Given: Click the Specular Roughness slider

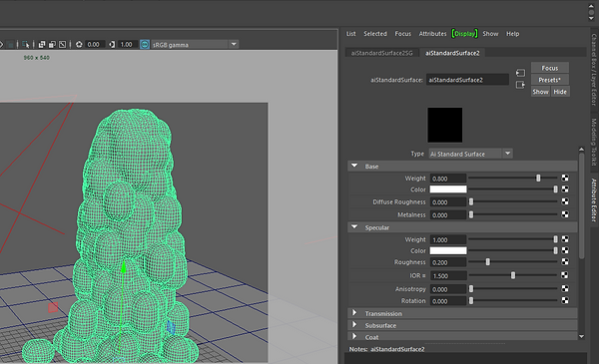Looking at the screenshot, I should click(x=513, y=261).
